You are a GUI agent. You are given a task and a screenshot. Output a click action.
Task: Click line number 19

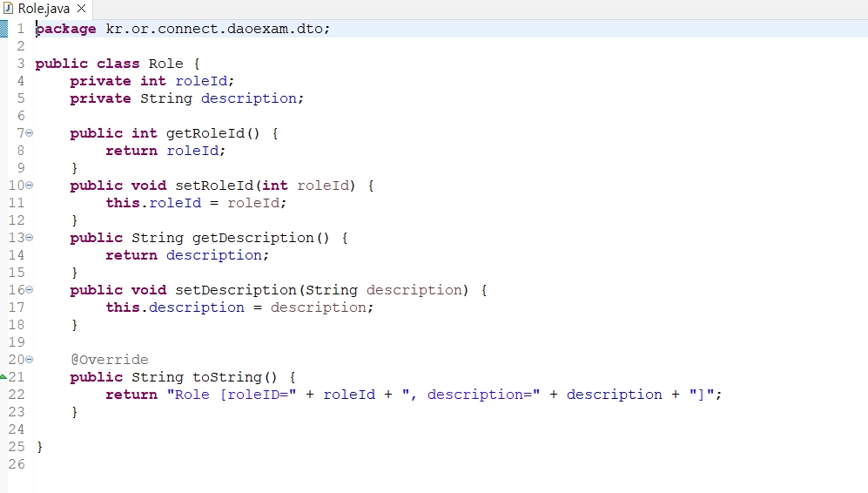[x=17, y=341]
